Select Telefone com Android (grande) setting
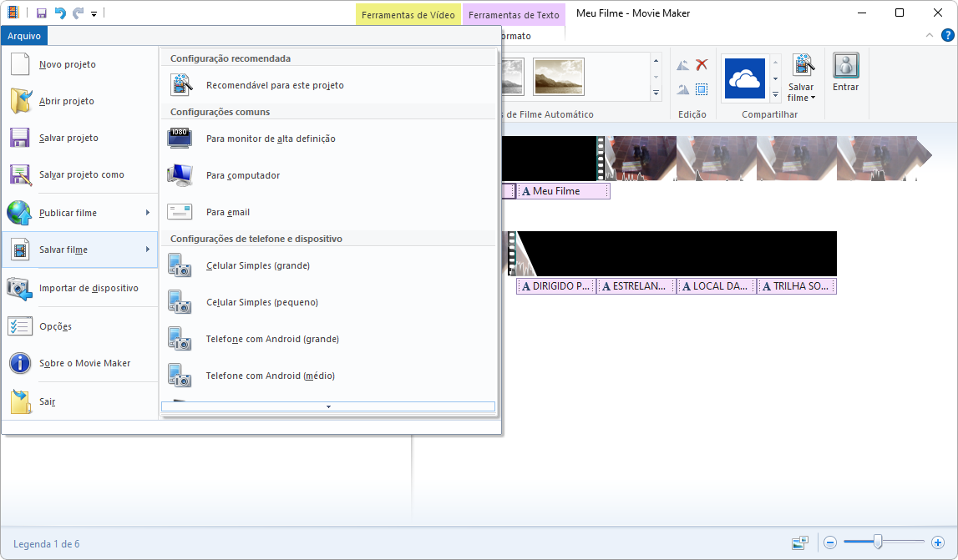Screen dimensions: 958x560 [329, 339]
